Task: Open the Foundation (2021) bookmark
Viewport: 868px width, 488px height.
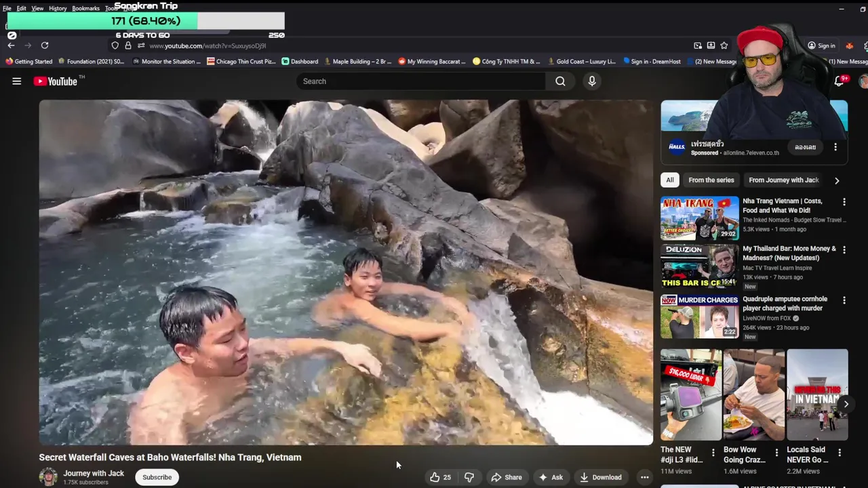Action: (91, 61)
